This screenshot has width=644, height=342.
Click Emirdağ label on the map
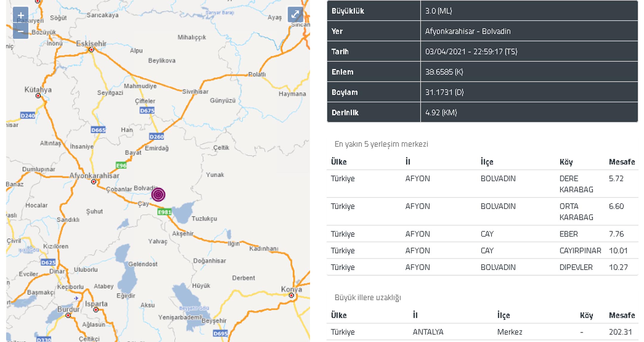click(157, 148)
